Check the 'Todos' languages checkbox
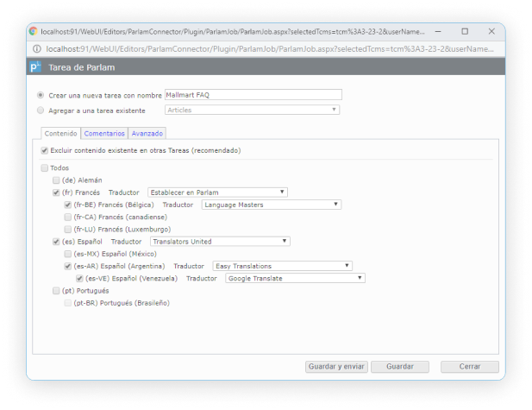 [x=45, y=168]
